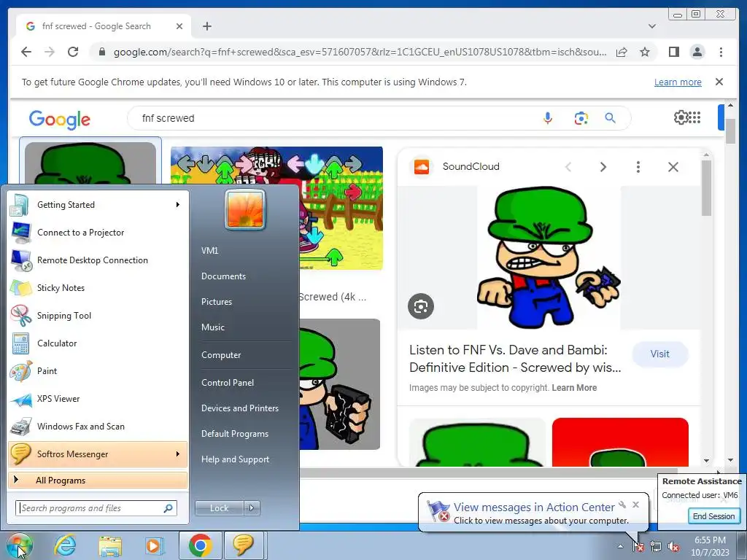Dismiss the Chrome update infobar

tap(719, 82)
